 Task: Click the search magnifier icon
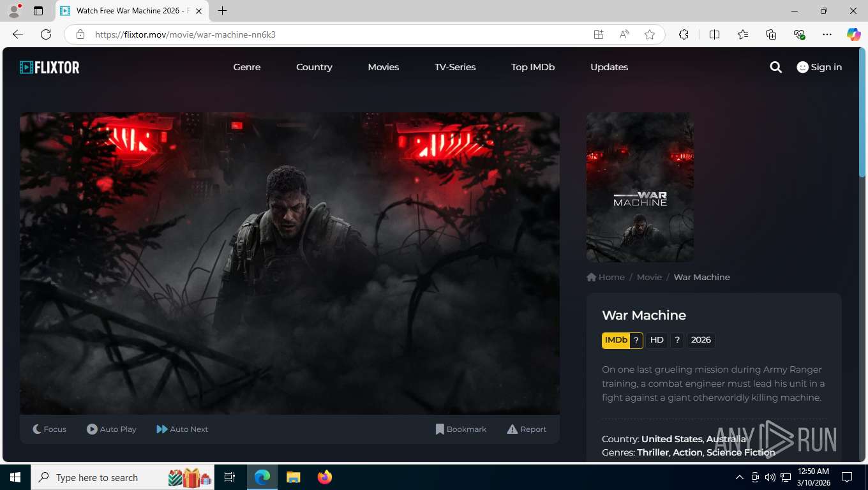775,67
